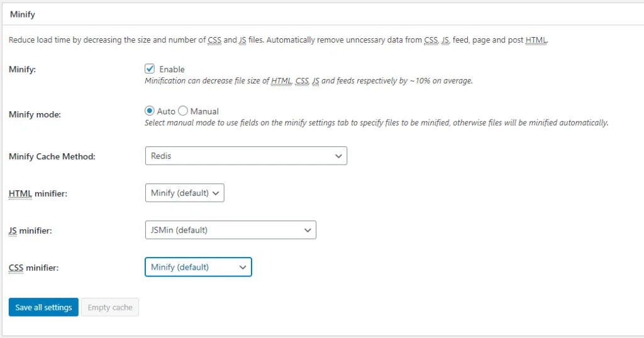Viewport: 644px width, 338px height.
Task: Click the 'Minify mode:' label
Action: coord(35,114)
